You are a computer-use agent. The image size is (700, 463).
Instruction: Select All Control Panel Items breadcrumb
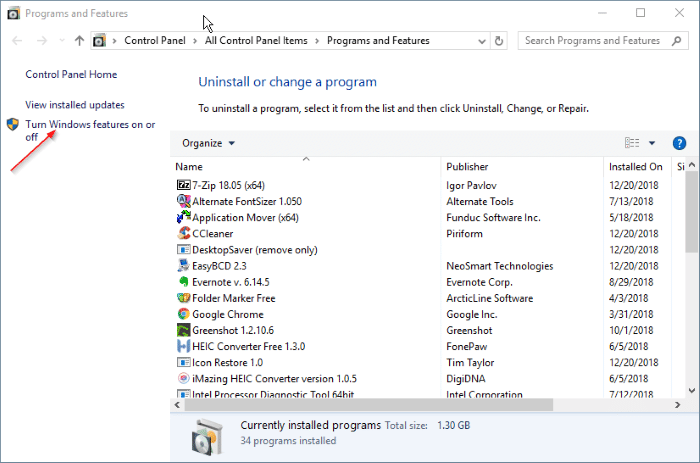(256, 41)
